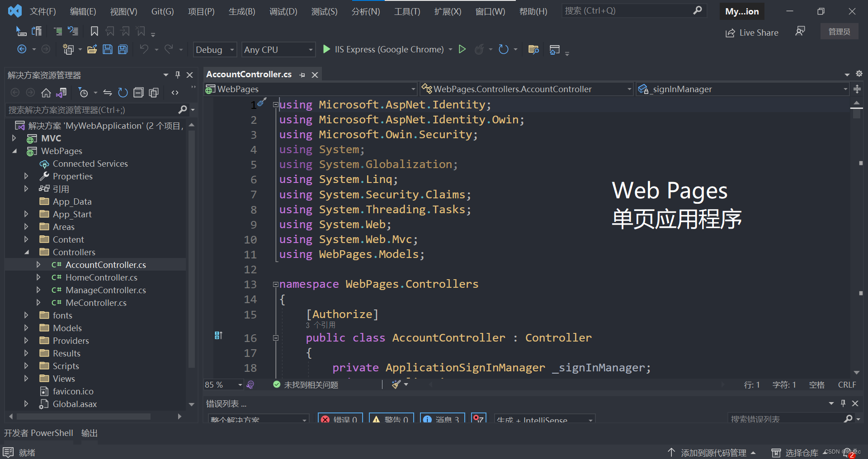
Task: Click Sync with Active Document icon in Solution Explorer
Action: [108, 93]
